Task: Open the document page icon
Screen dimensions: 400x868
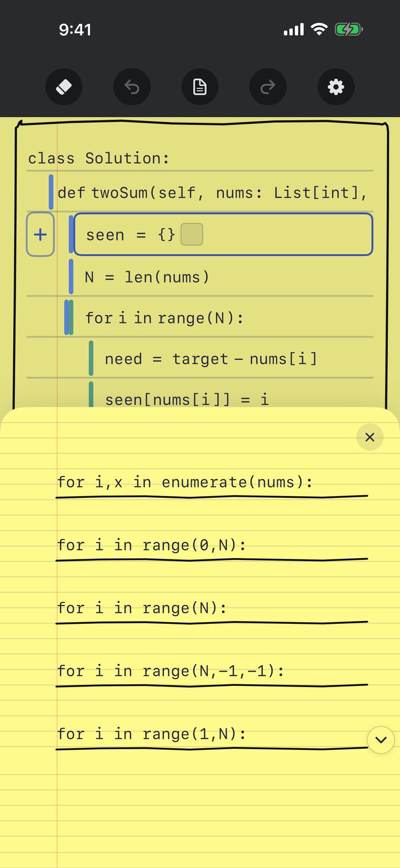Action: tap(200, 87)
